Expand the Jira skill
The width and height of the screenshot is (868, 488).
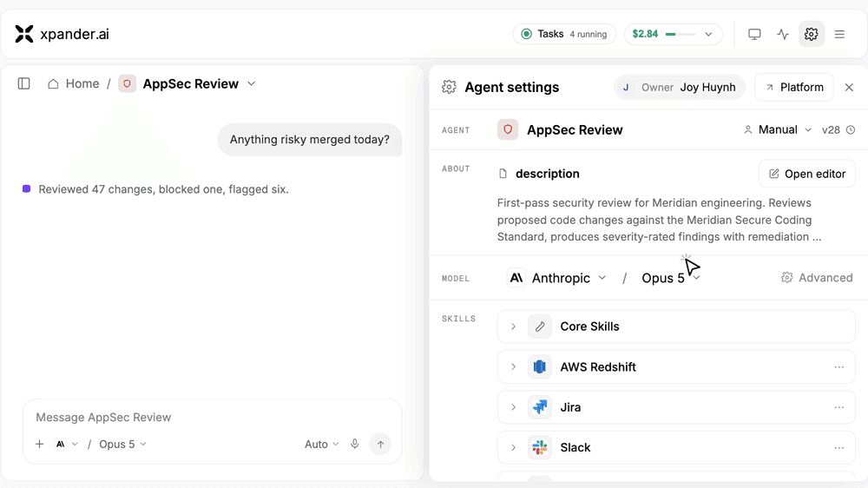[513, 407]
